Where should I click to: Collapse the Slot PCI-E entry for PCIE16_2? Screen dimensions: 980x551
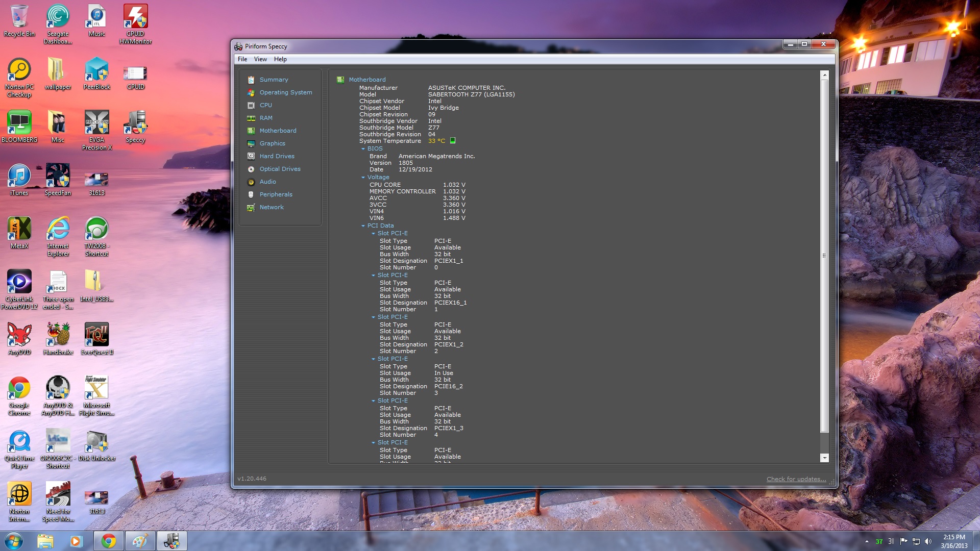(x=374, y=359)
